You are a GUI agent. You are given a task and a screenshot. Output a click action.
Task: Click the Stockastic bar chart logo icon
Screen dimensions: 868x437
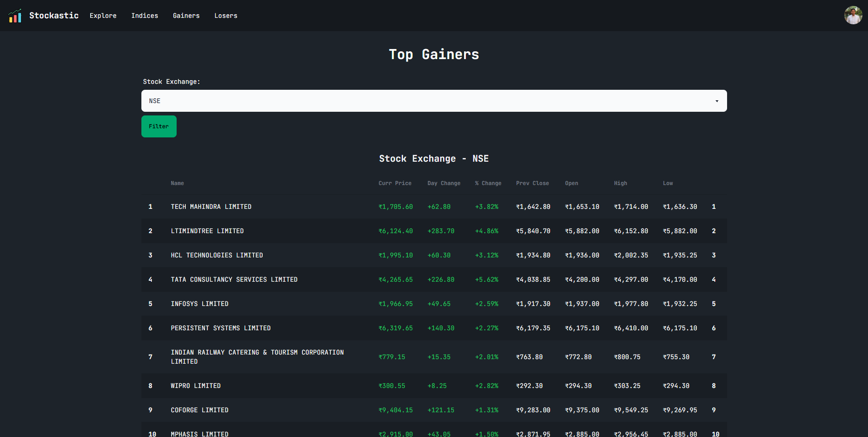coord(15,16)
